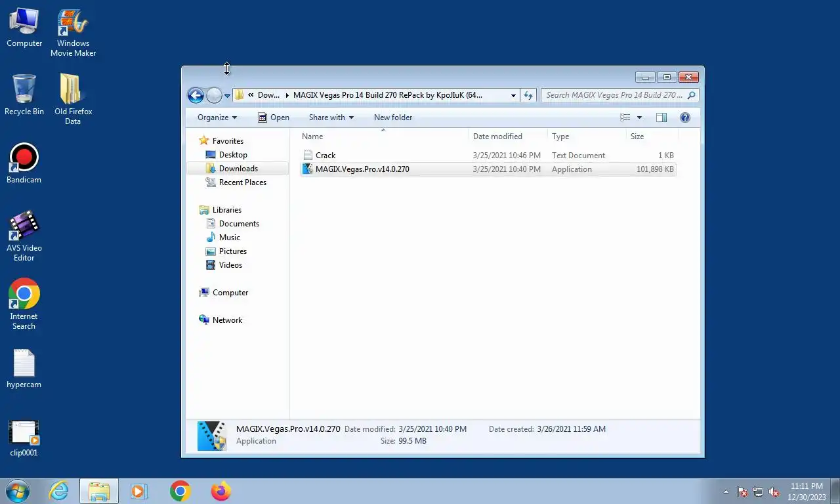Click the Explorer Back arrow button
840x504 pixels.
coord(196,95)
